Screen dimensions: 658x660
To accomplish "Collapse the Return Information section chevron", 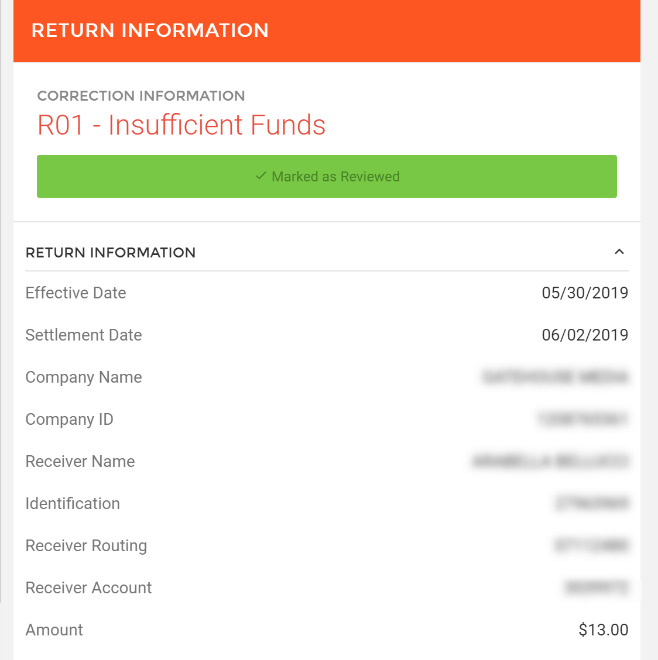I will tap(619, 252).
